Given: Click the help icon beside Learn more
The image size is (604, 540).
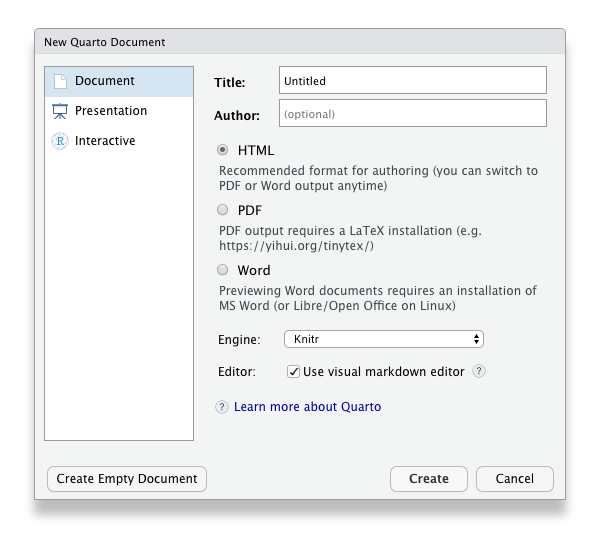Looking at the screenshot, I should 222,407.
